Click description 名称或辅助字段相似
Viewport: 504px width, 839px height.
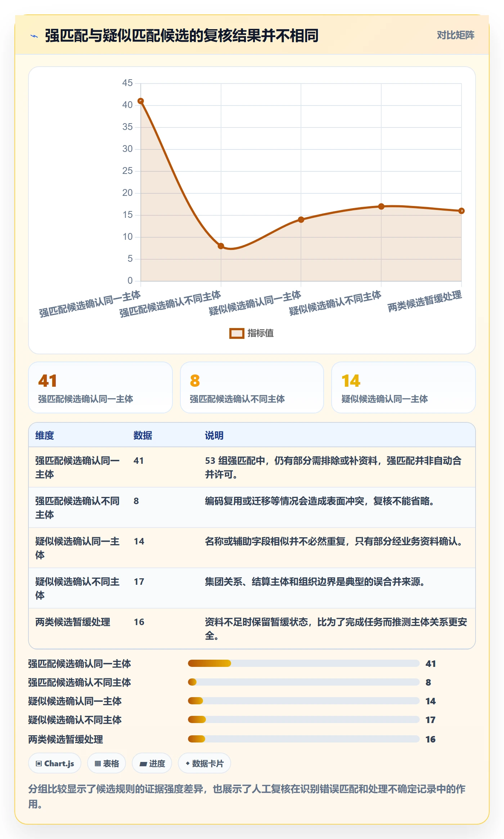pos(334,541)
